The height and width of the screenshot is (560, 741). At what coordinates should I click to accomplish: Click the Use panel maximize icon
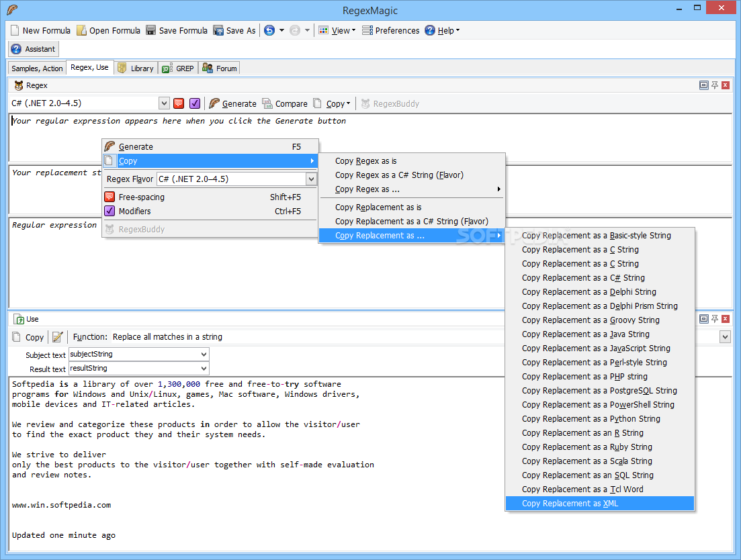coord(703,319)
